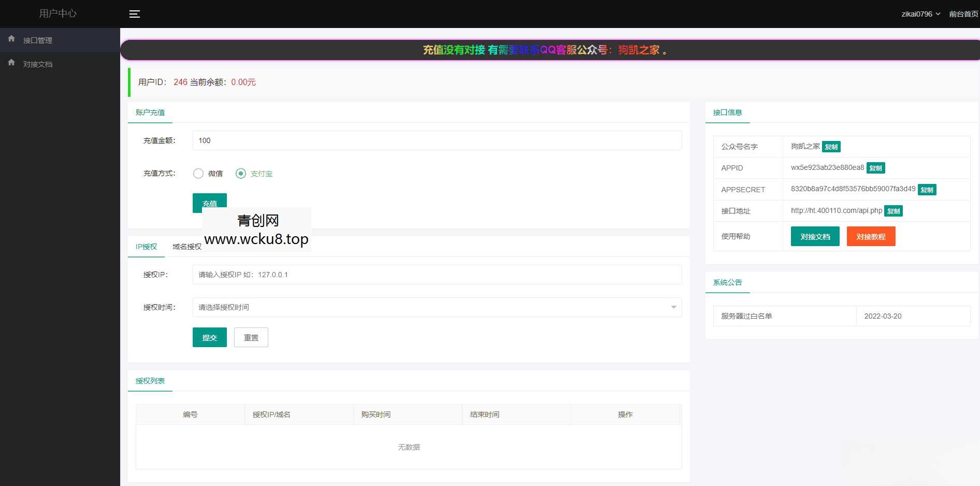Switch to the IP授权 tab
The height and width of the screenshot is (486, 980).
coord(146,247)
